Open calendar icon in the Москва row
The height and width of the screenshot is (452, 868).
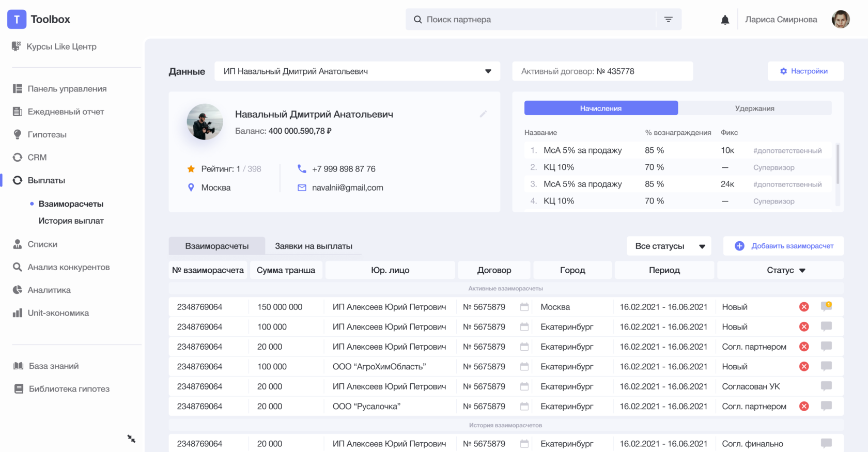pyautogui.click(x=524, y=307)
